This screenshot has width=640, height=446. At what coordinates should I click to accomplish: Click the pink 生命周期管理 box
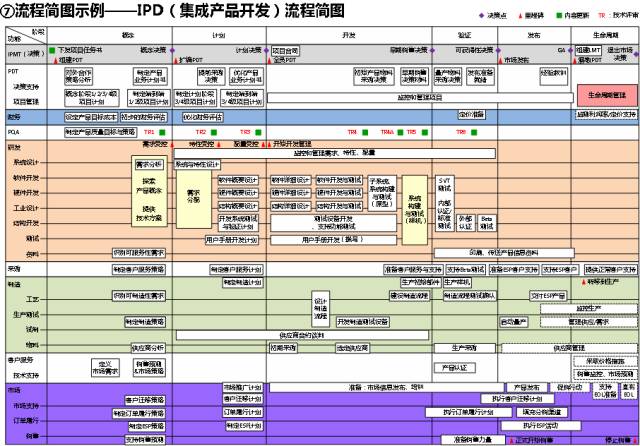(x=607, y=95)
